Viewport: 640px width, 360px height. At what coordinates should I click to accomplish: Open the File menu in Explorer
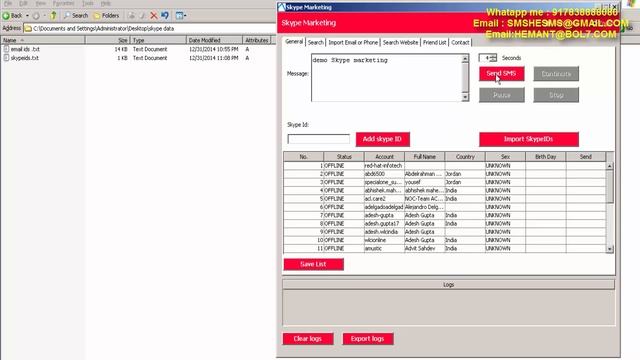[8, 3]
